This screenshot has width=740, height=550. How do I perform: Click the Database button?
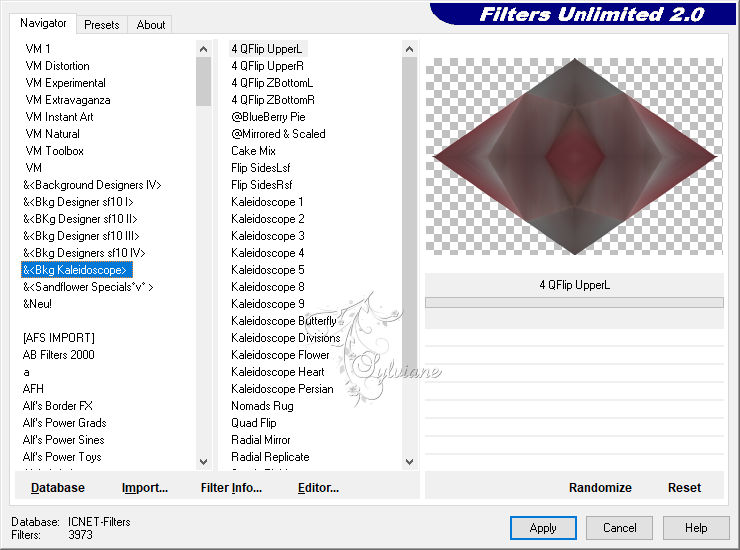58,488
